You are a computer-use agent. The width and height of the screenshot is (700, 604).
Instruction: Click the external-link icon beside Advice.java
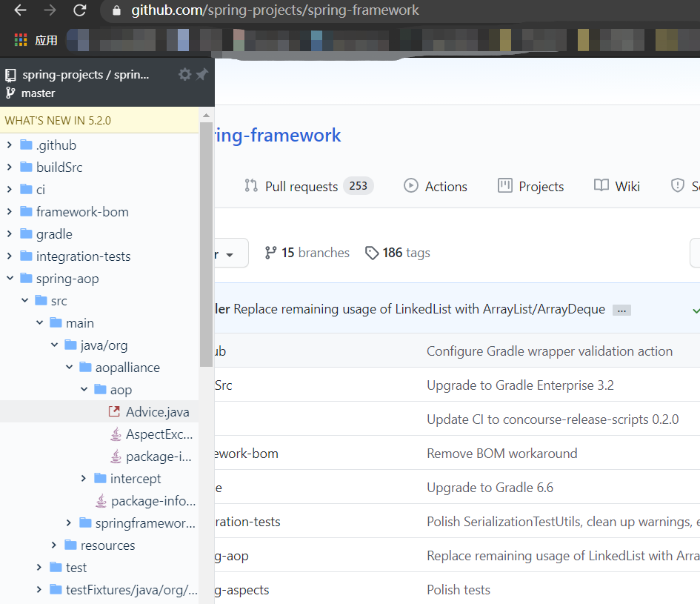click(x=114, y=411)
